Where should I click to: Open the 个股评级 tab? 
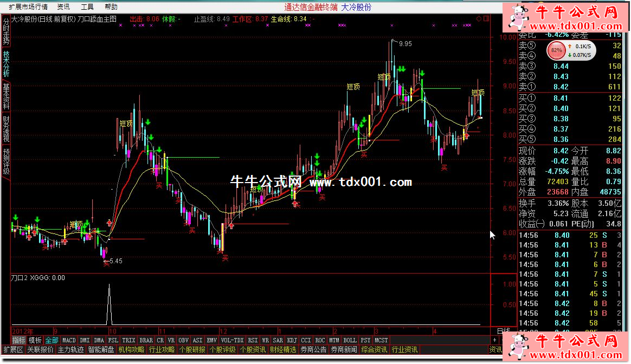[x=223, y=349]
